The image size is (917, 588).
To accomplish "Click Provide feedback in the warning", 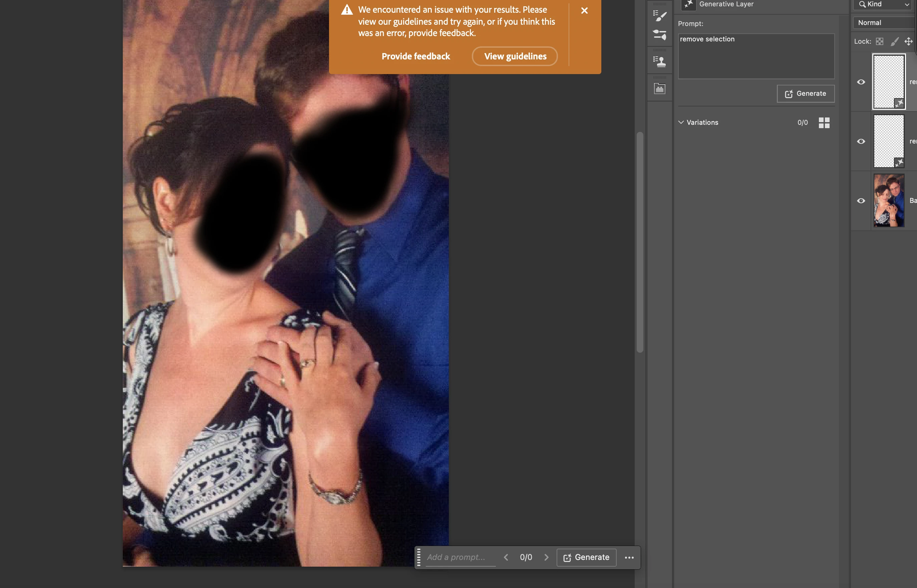I will [x=416, y=56].
